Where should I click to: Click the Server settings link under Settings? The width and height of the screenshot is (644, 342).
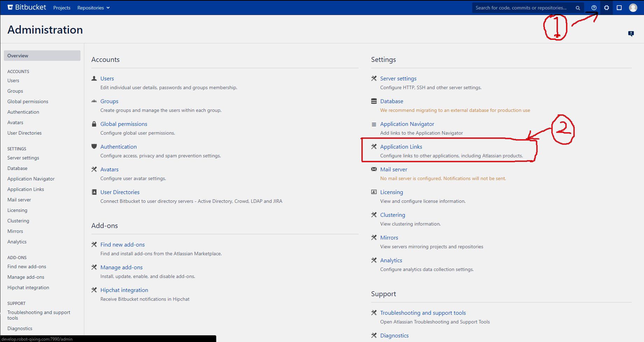click(x=398, y=78)
